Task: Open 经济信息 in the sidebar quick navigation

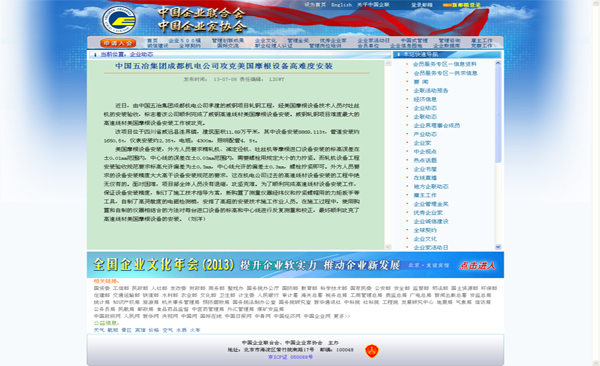Action: (425, 99)
